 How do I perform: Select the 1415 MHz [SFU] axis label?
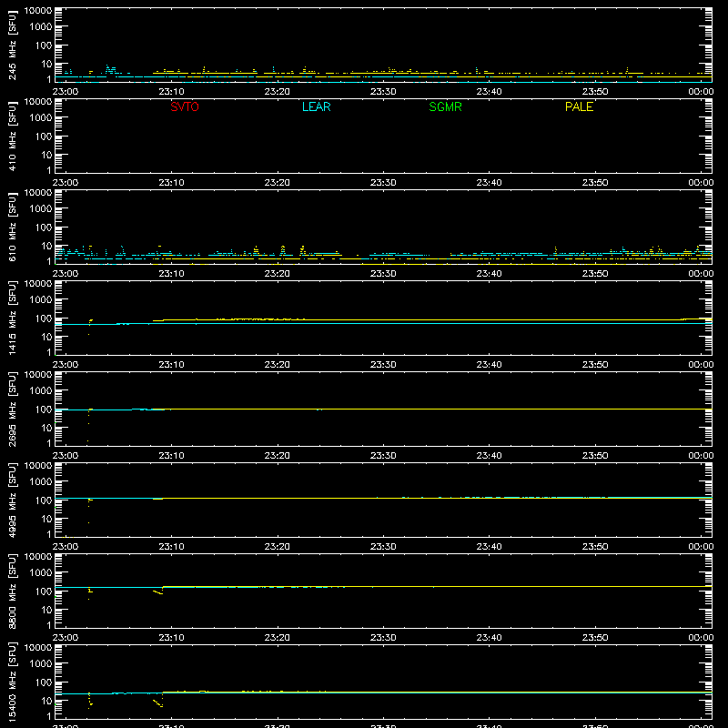(x=13, y=318)
